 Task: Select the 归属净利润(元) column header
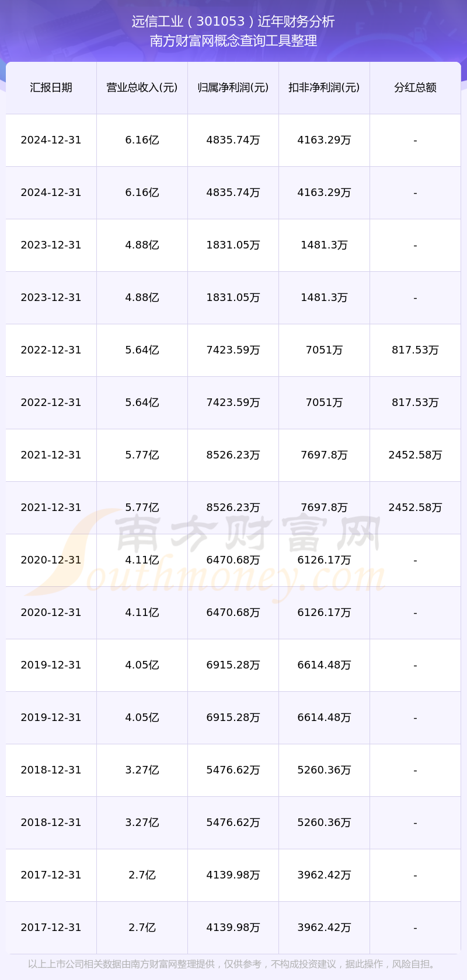[x=233, y=87]
